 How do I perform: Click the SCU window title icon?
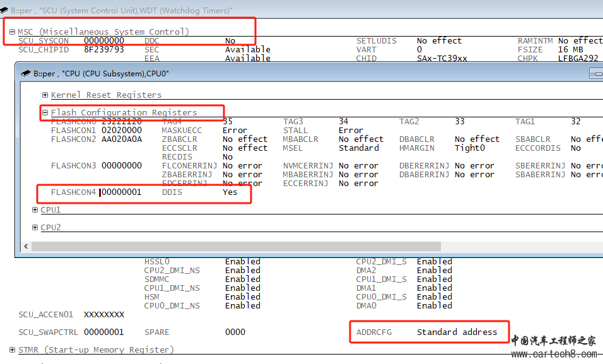click(4, 10)
